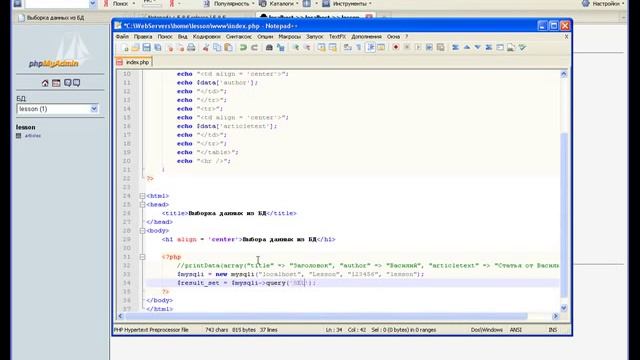
Task: Click Ln : 34 in the status bar
Action: click(x=334, y=330)
